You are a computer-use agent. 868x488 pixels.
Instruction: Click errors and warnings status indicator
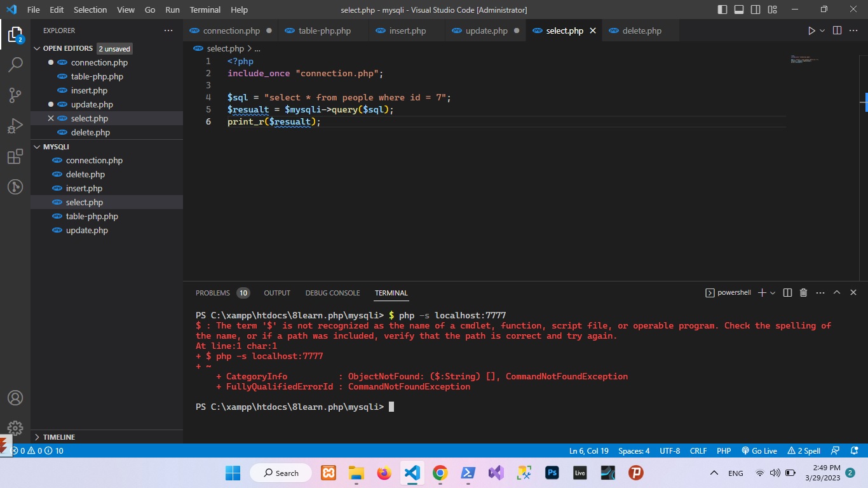click(38, 451)
